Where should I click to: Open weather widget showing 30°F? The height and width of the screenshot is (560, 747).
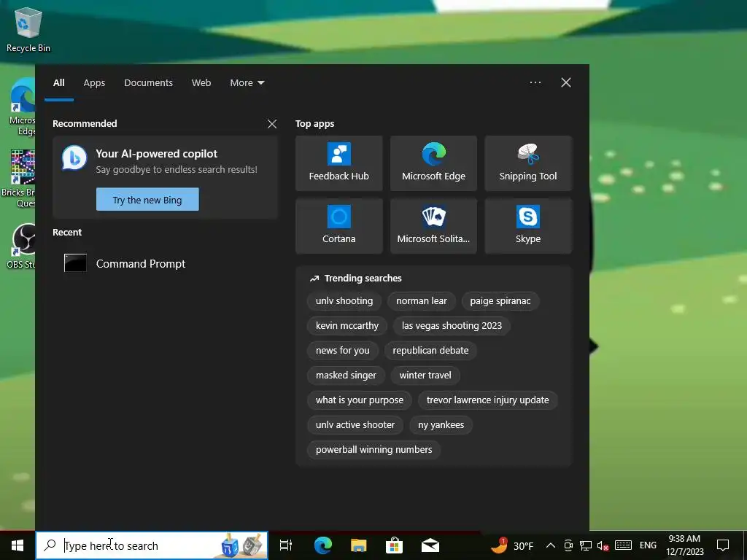tap(511, 545)
